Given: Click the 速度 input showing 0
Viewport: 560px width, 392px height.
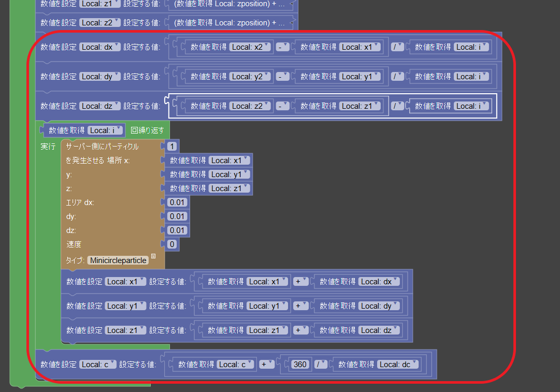Looking at the screenshot, I should coord(171,244).
